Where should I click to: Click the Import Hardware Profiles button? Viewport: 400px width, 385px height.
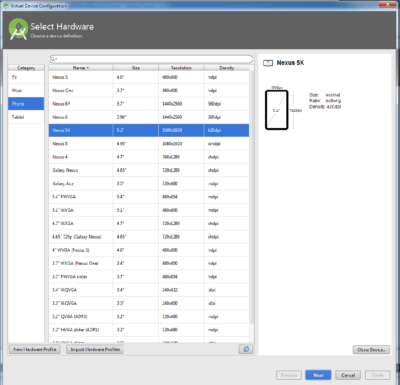[x=95, y=349]
